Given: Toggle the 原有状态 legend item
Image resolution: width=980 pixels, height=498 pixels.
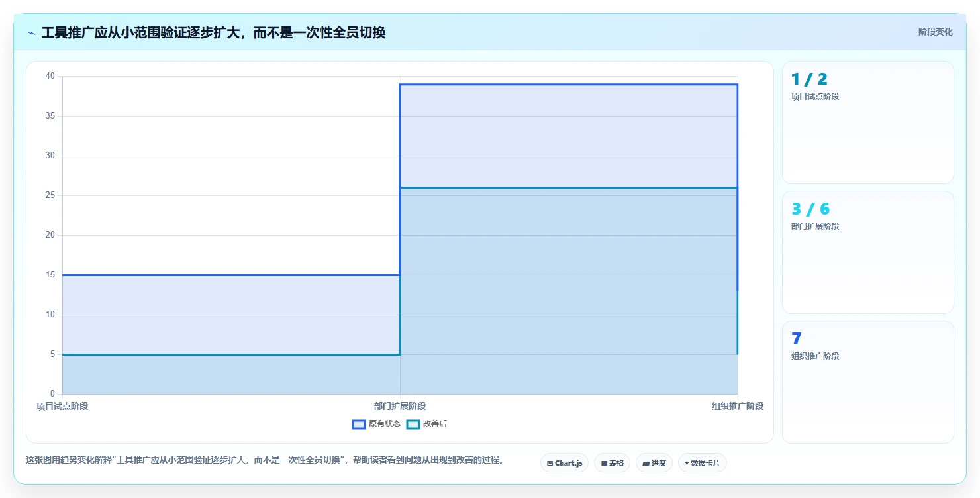Looking at the screenshot, I should [376, 424].
